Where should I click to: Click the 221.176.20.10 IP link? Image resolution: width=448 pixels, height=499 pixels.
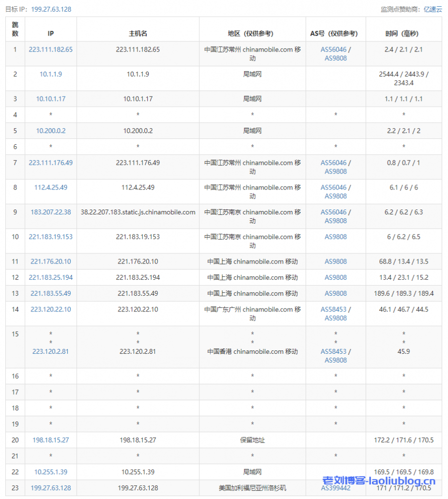click(x=51, y=261)
